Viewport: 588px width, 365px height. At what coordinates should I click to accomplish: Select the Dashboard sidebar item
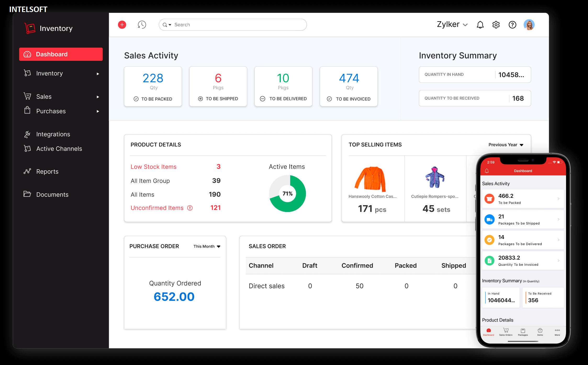61,54
